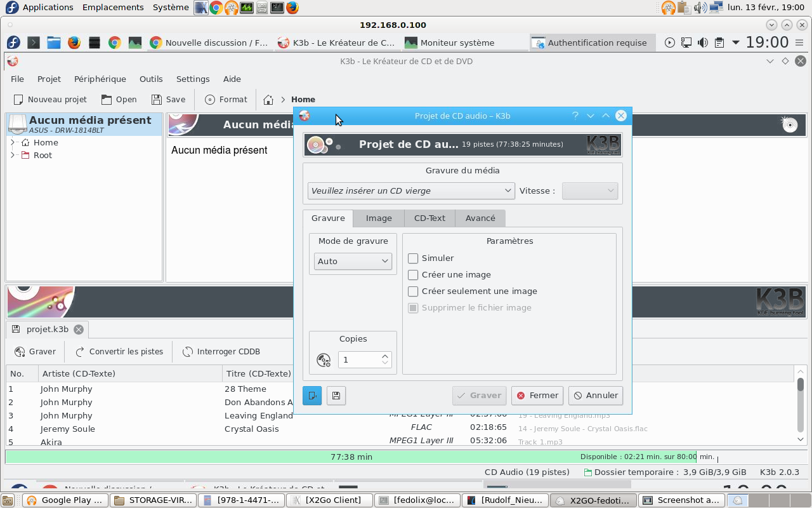Click the Nouveau projet toolbar icon
The height and width of the screenshot is (508, 812).
(x=18, y=100)
